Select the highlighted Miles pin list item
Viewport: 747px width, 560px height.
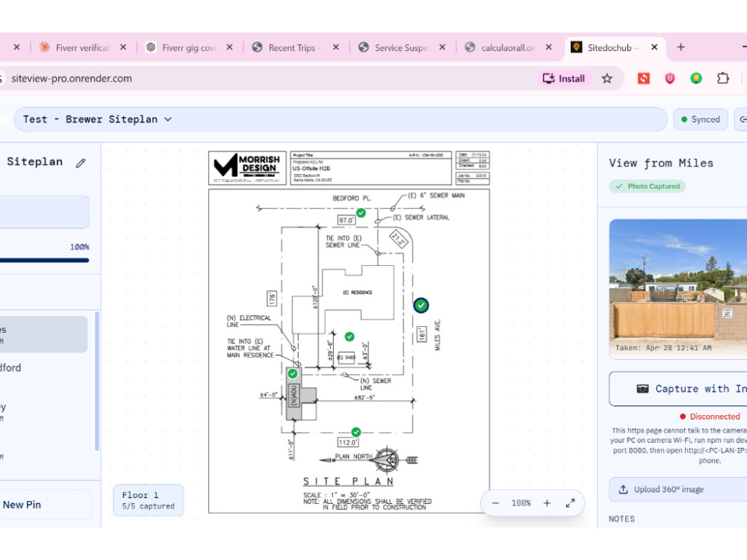[44, 335]
